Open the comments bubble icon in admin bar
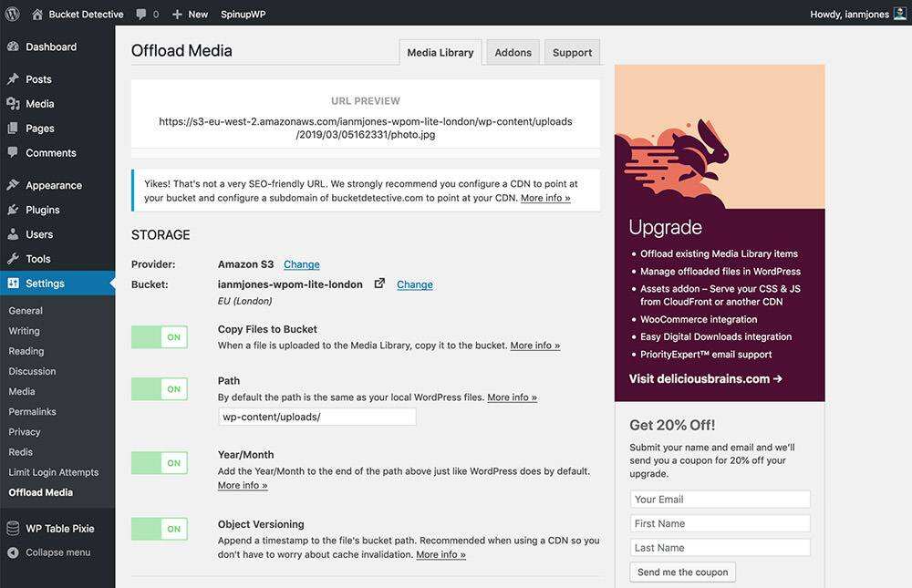The width and height of the screenshot is (912, 588). tap(141, 14)
